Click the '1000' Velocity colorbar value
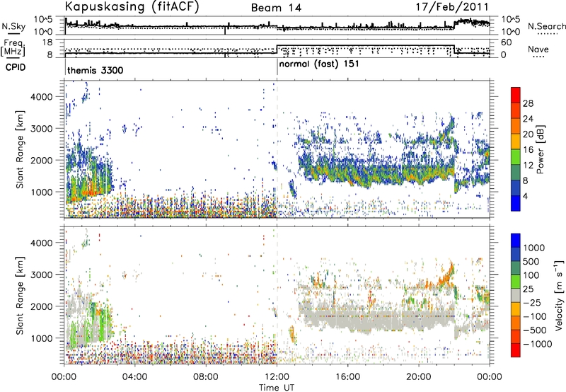 (x=534, y=247)
